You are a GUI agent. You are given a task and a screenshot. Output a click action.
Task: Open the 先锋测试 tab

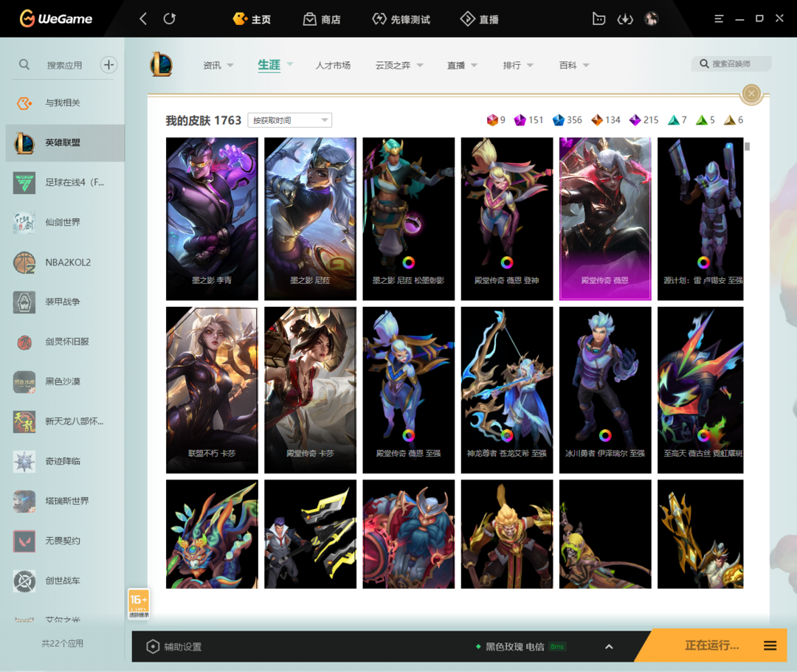point(401,19)
